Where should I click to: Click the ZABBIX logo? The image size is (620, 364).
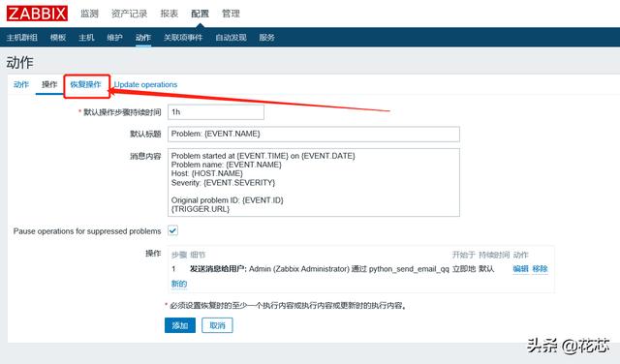coord(37,14)
